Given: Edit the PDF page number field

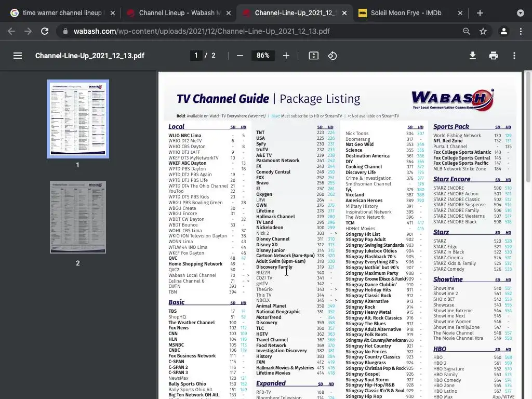Looking at the screenshot, I should [196, 55].
